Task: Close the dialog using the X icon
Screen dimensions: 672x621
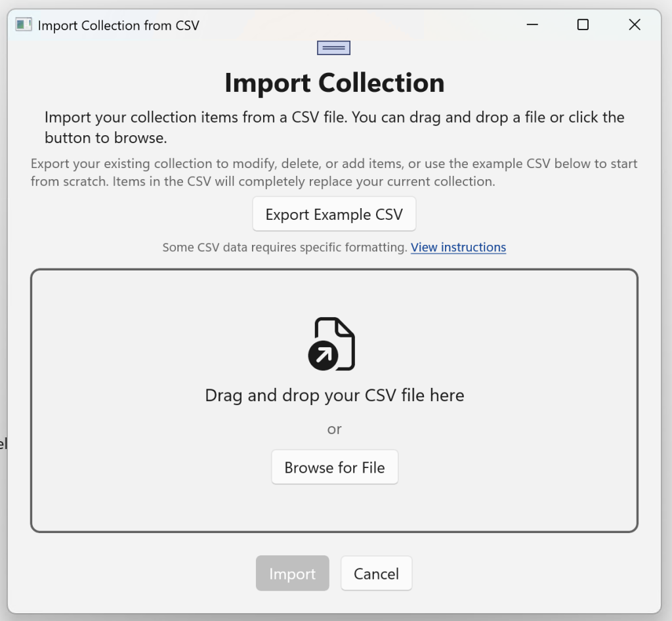Action: 634,24
